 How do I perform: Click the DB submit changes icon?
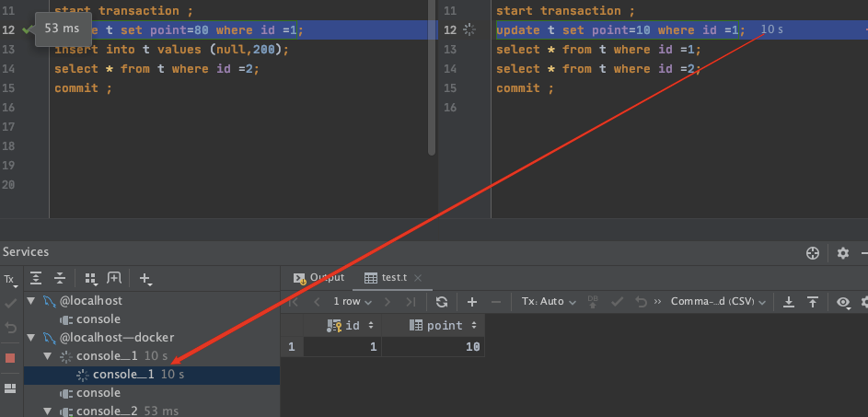pyautogui.click(x=593, y=301)
